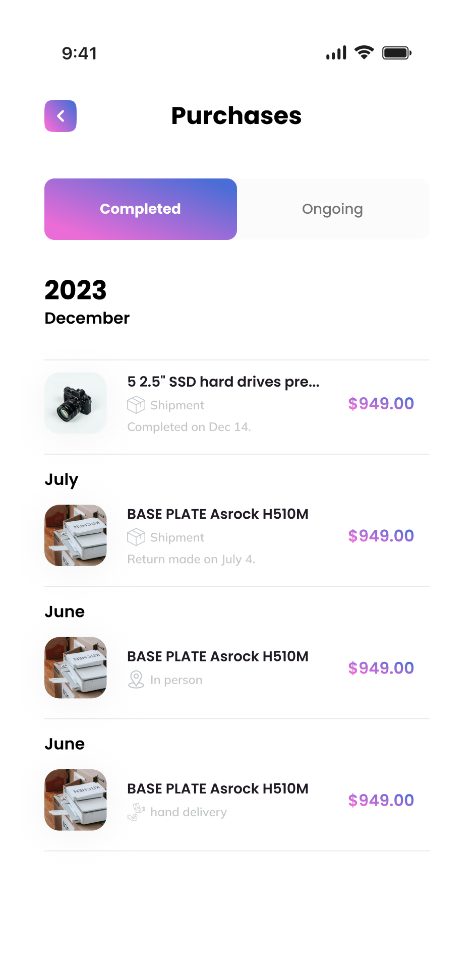The image size is (474, 980).
Task: Tap the cellular signal icon
Action: (336, 52)
